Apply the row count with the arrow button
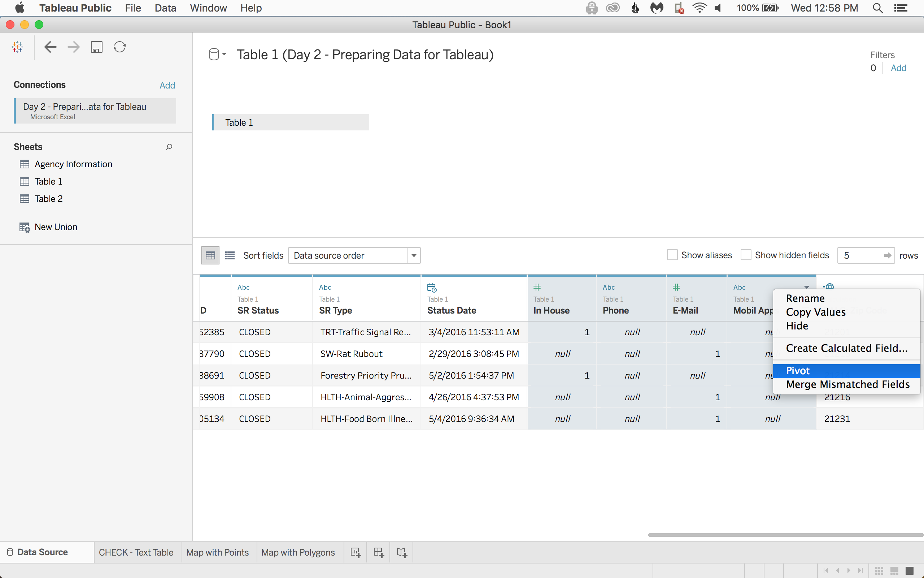The image size is (924, 578). (x=888, y=255)
